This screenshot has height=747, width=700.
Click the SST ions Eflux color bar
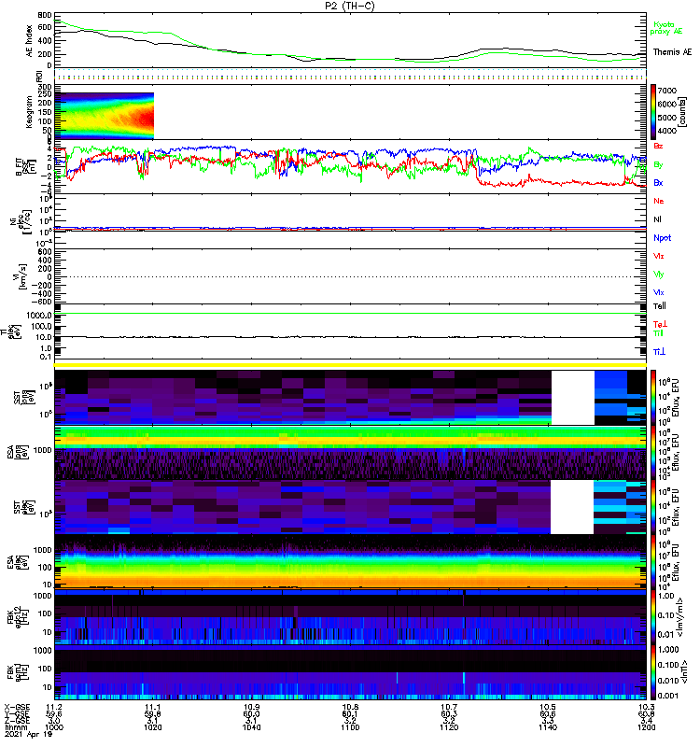click(x=652, y=398)
